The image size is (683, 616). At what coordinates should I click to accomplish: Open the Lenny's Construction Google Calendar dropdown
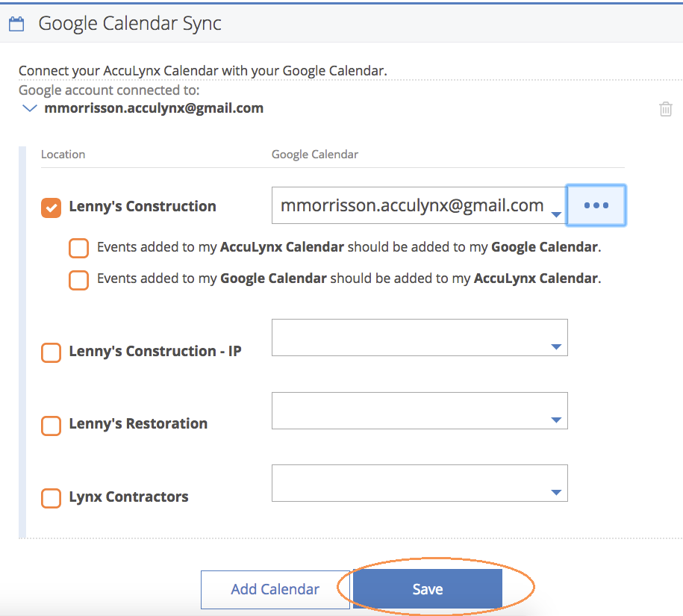[419, 205]
